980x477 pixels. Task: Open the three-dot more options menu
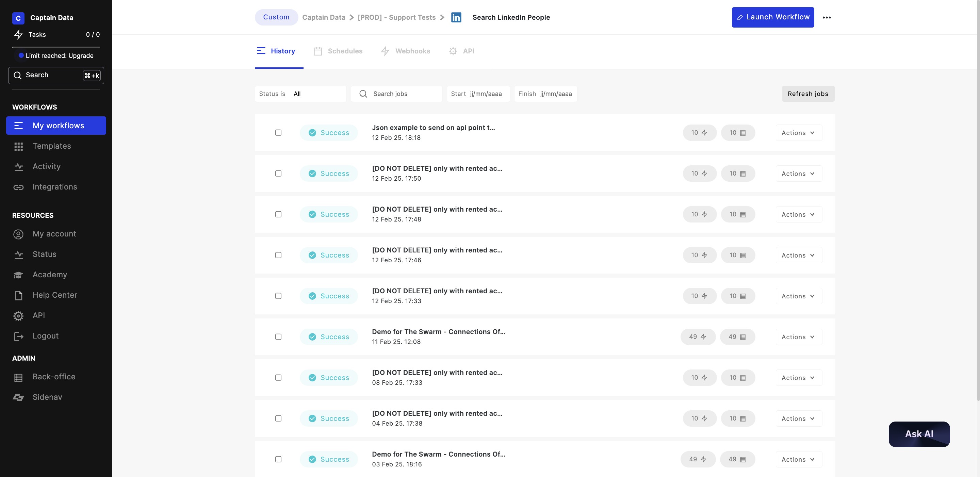[x=827, y=17]
